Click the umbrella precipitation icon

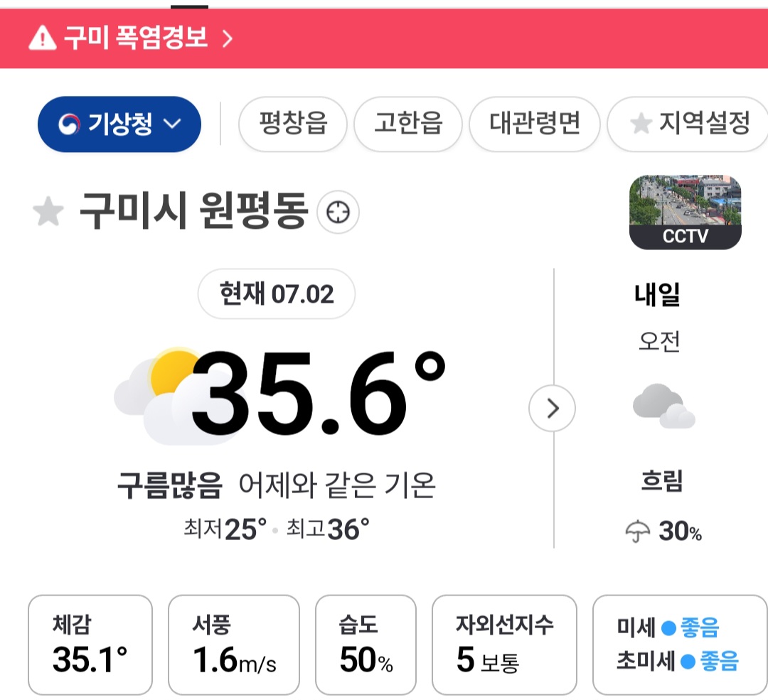[x=638, y=531]
